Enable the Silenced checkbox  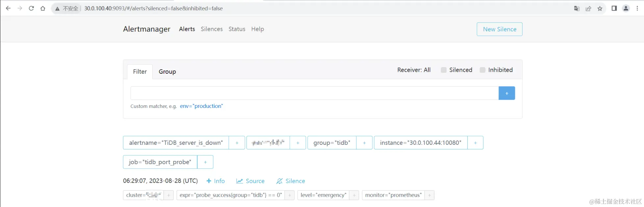[444, 70]
